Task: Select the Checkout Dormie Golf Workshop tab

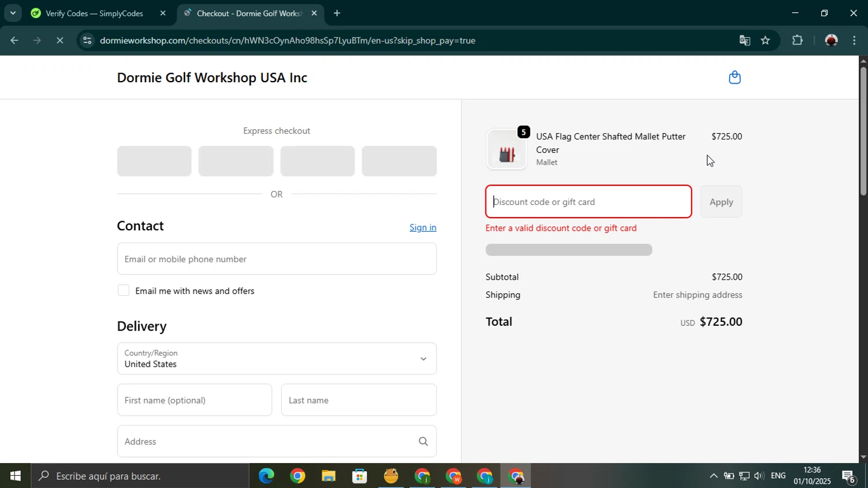Action: [250, 13]
